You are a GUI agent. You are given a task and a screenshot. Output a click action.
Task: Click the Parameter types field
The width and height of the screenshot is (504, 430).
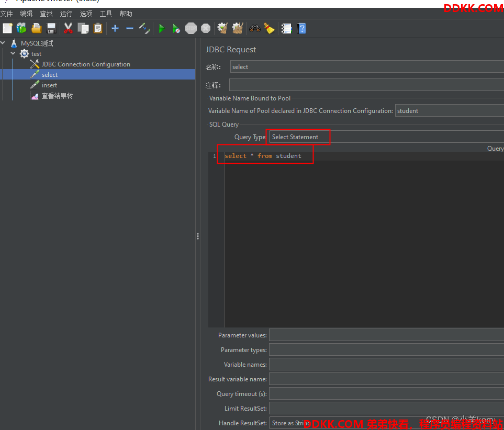[386, 350]
